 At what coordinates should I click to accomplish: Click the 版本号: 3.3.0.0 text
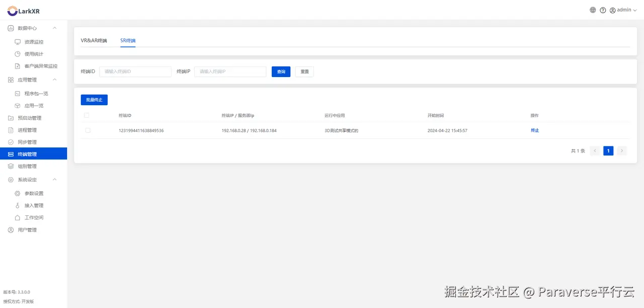pos(17,292)
